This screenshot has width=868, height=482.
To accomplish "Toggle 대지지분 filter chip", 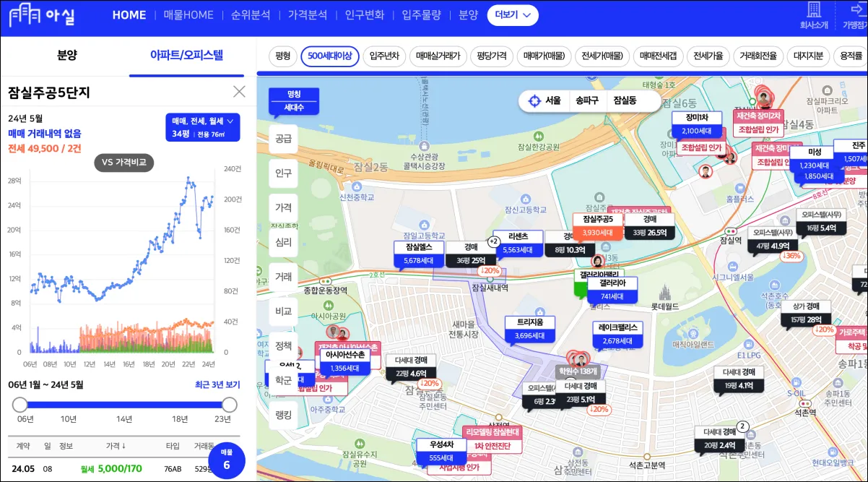I will click(808, 56).
